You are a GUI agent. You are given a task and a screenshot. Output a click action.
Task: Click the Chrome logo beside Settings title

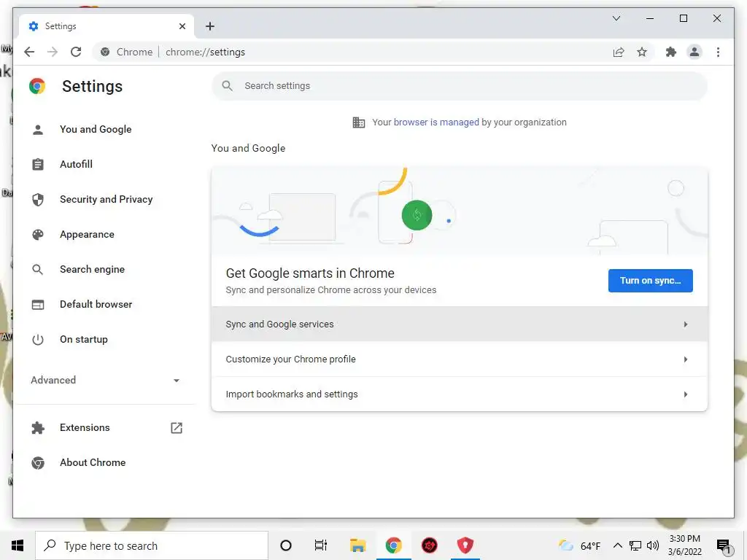point(37,86)
